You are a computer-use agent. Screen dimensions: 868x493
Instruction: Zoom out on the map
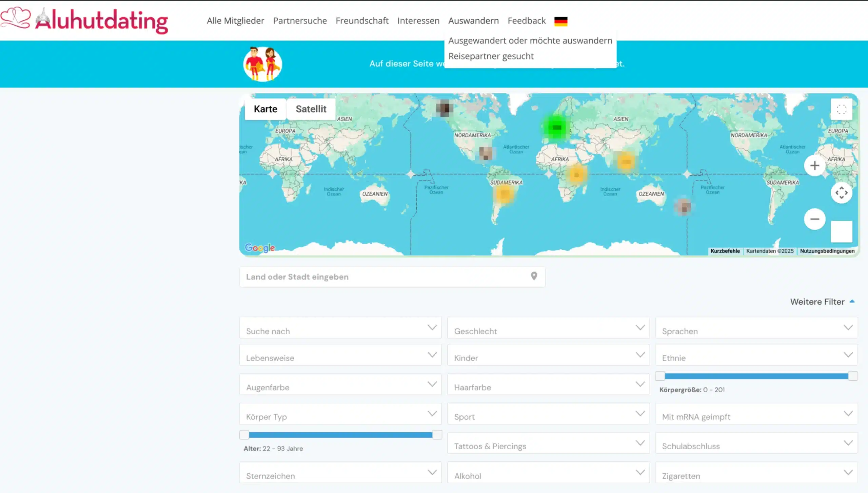tap(814, 219)
